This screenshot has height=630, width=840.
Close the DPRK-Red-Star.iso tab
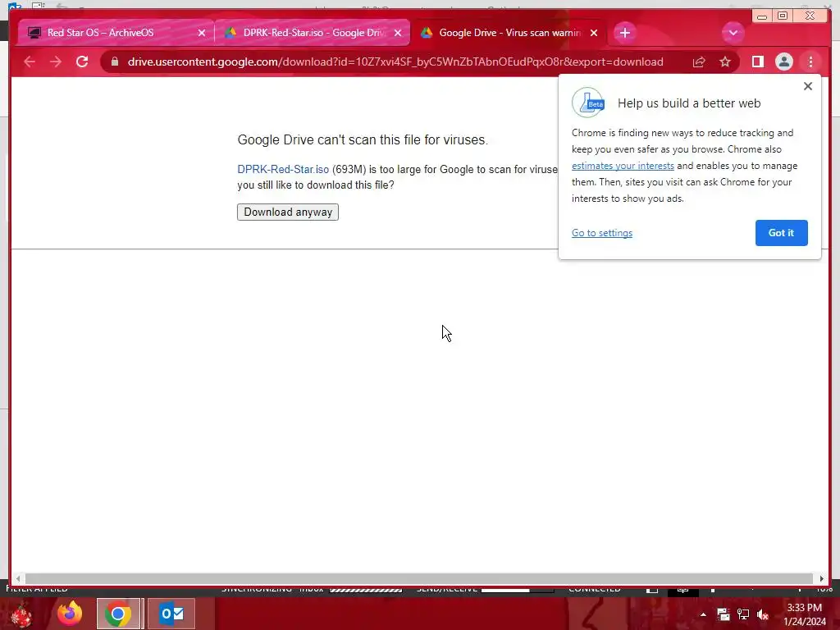(x=398, y=33)
